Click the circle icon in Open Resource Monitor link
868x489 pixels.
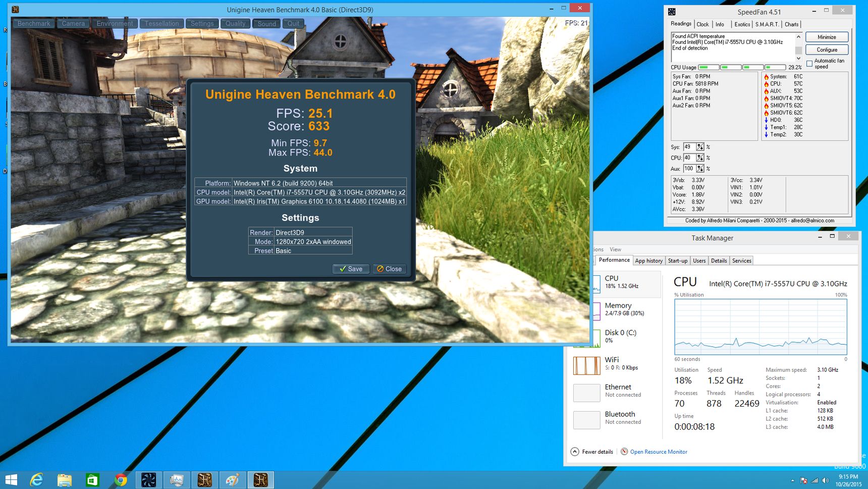click(624, 452)
